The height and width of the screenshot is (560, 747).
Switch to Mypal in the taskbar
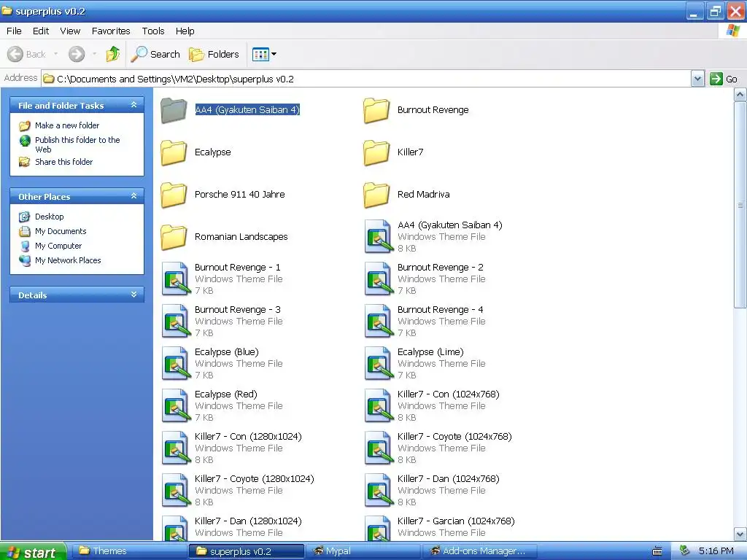[363, 551]
